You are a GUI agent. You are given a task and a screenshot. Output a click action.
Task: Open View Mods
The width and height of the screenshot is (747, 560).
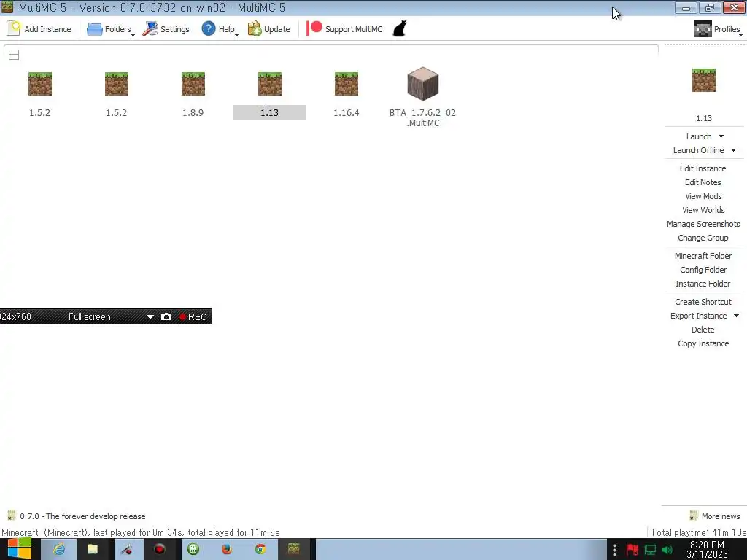coord(703,196)
